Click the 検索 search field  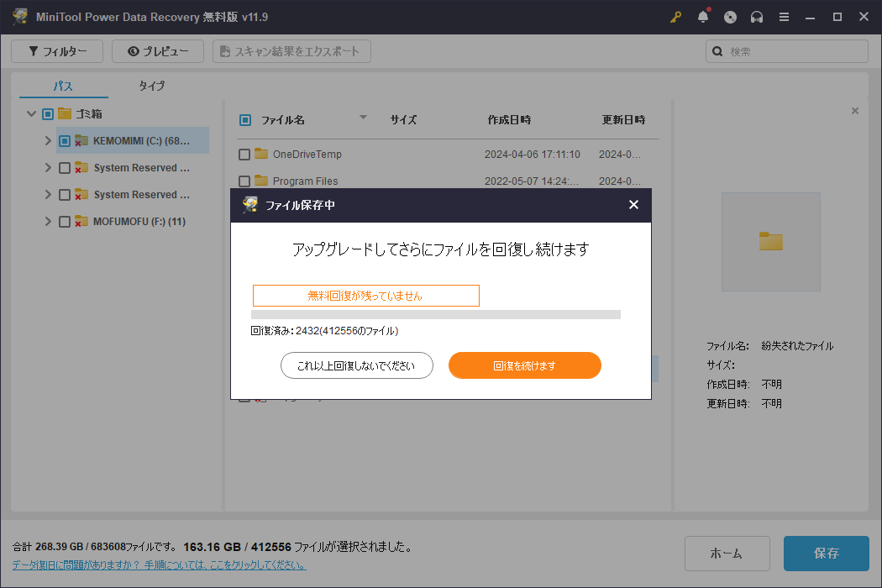(794, 51)
